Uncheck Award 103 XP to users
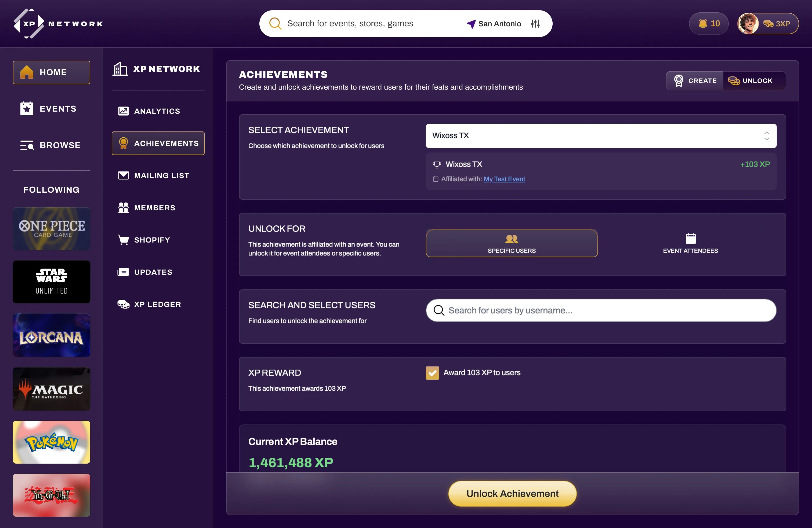This screenshot has height=528, width=812. pyautogui.click(x=432, y=373)
